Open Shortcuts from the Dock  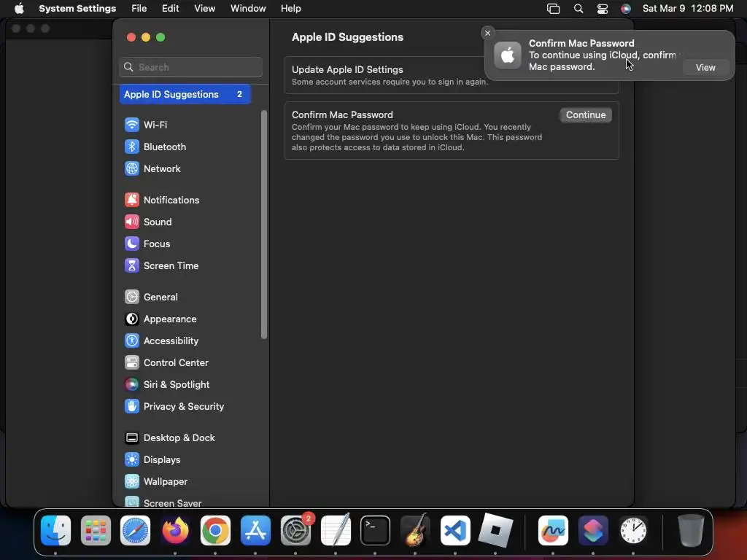coord(593,530)
